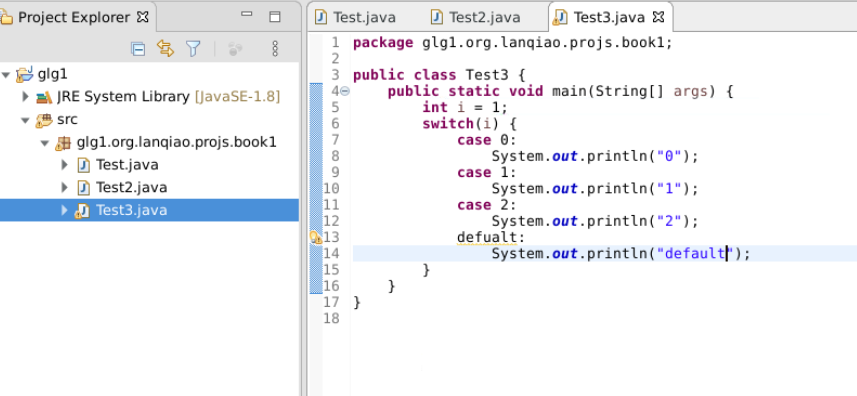The height and width of the screenshot is (396, 857).
Task: Expand the Test3.java tree node
Action: click(64, 210)
